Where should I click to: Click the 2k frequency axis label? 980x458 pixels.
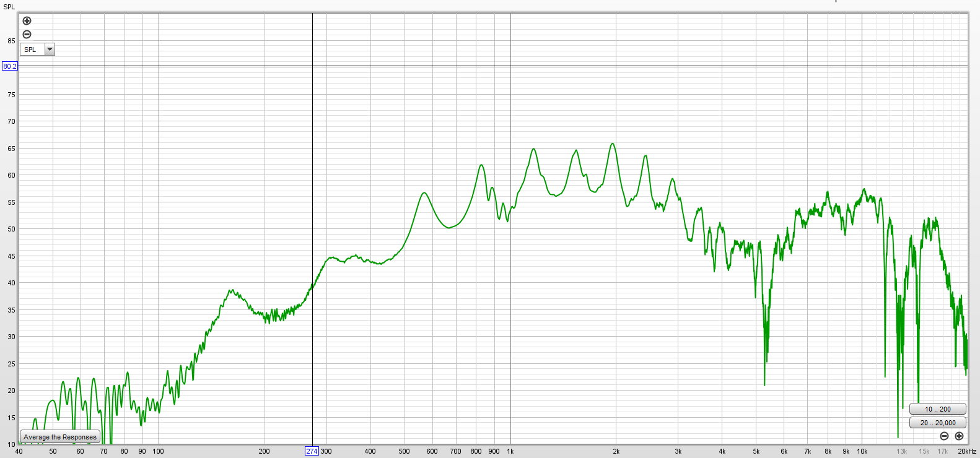(616, 451)
